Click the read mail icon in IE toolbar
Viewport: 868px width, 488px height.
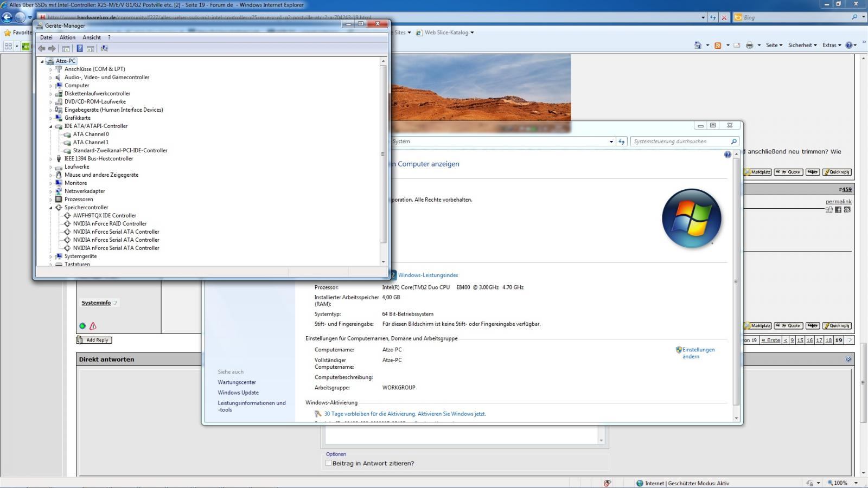tap(737, 45)
